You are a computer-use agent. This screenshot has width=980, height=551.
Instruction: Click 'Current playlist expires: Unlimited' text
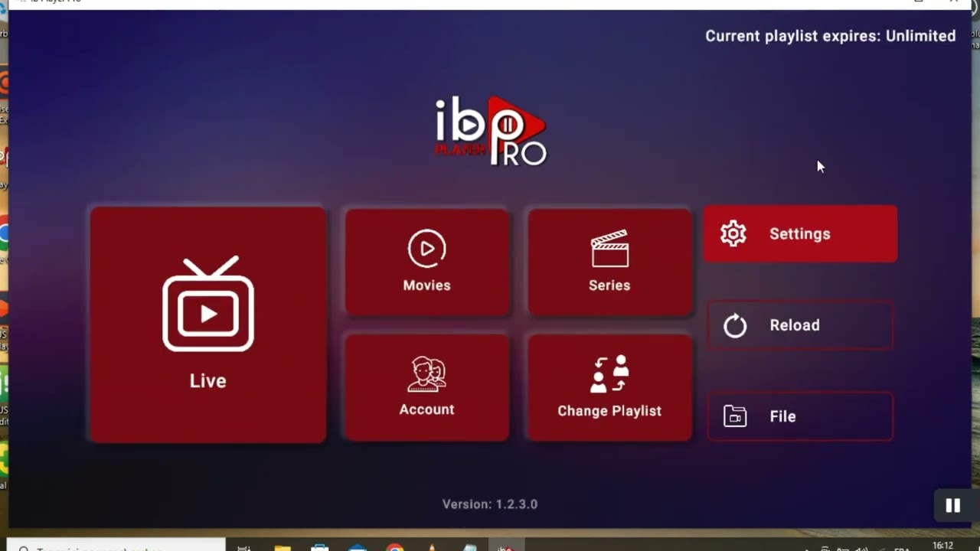click(x=830, y=36)
